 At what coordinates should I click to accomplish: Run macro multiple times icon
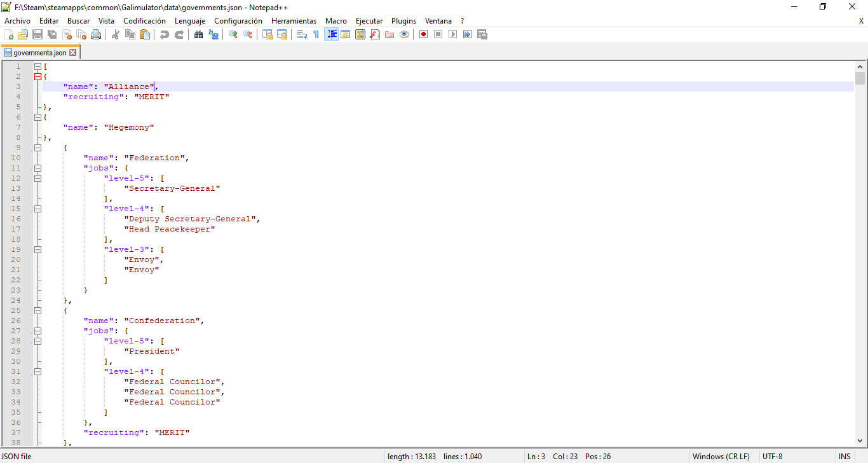click(468, 34)
